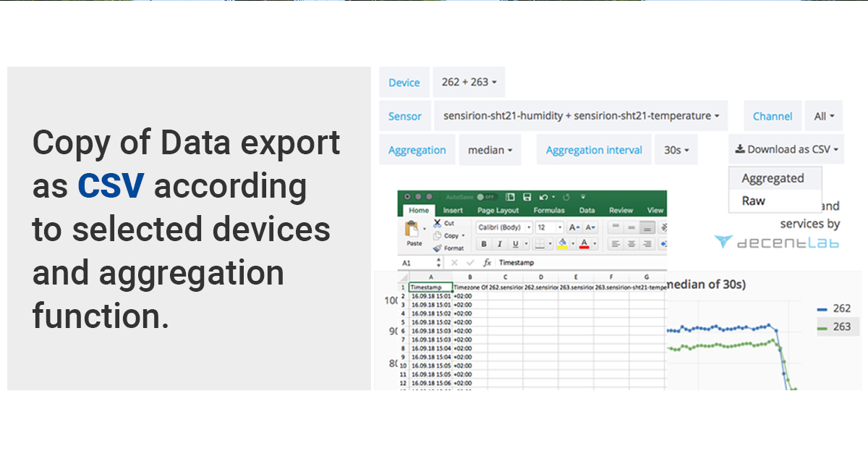Open the underline style arrow
This screenshot has width=868, height=454.
(x=526, y=244)
